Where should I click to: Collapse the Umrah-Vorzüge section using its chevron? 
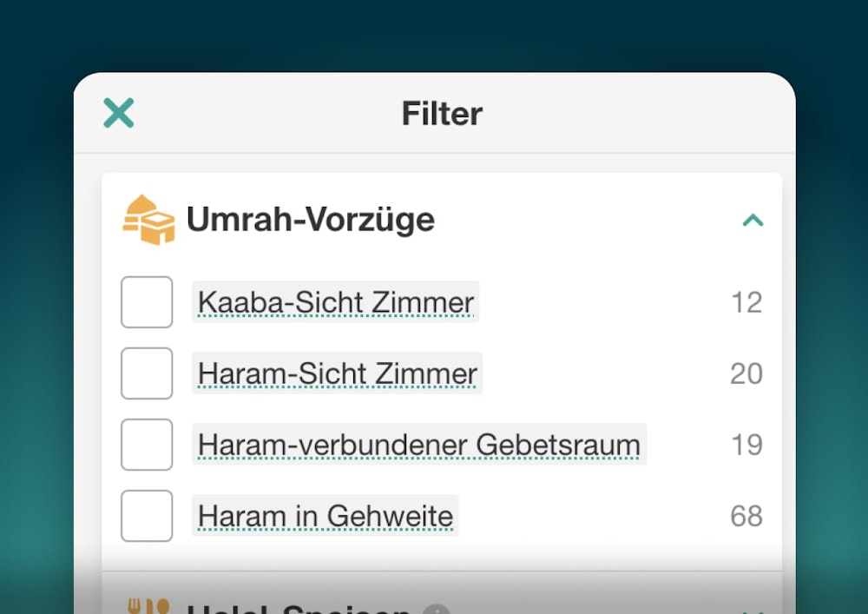pos(753,221)
